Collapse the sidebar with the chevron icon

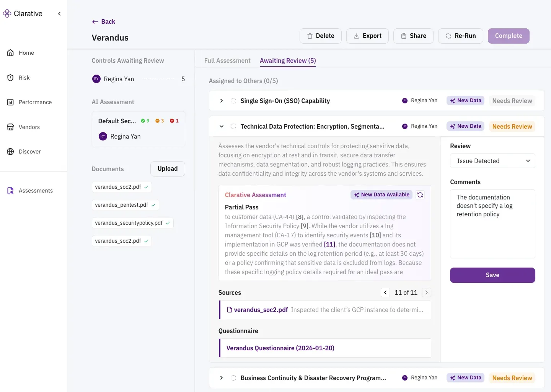tap(59, 14)
